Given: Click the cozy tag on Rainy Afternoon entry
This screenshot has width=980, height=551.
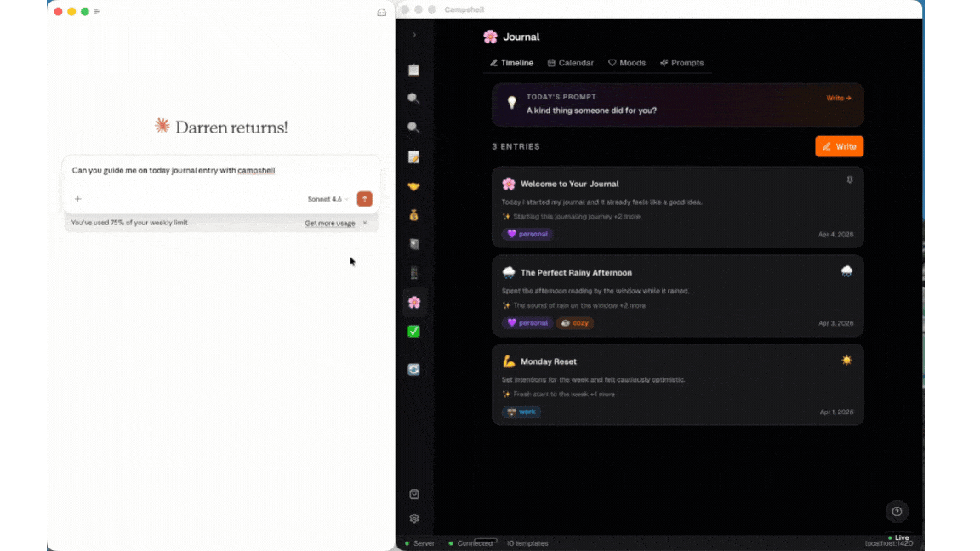Looking at the screenshot, I should pyautogui.click(x=575, y=323).
